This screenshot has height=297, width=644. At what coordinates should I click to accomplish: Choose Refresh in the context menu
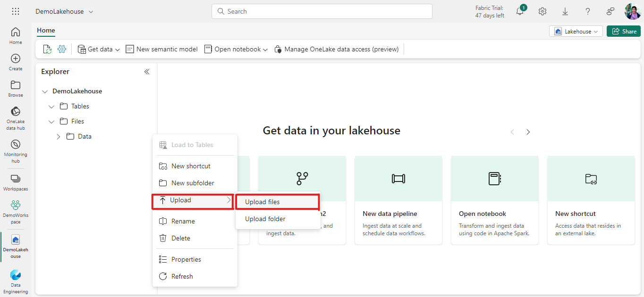195,276
